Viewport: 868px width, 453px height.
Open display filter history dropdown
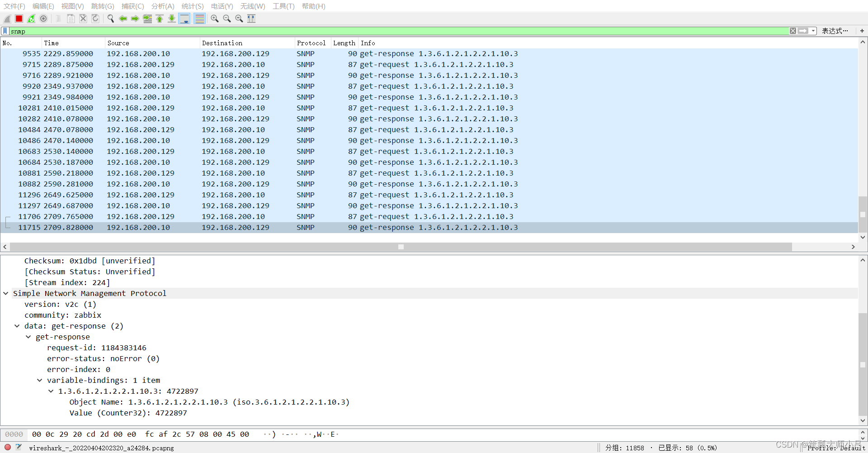813,31
